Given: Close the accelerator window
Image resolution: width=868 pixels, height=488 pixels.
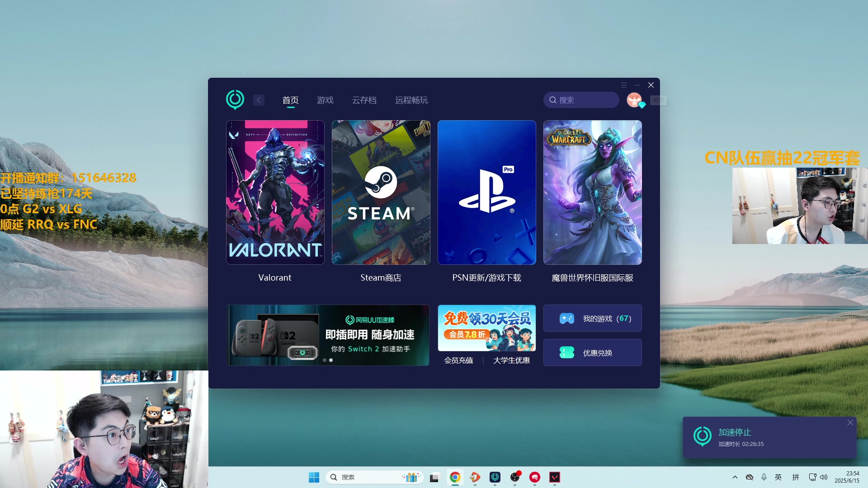Looking at the screenshot, I should point(651,85).
